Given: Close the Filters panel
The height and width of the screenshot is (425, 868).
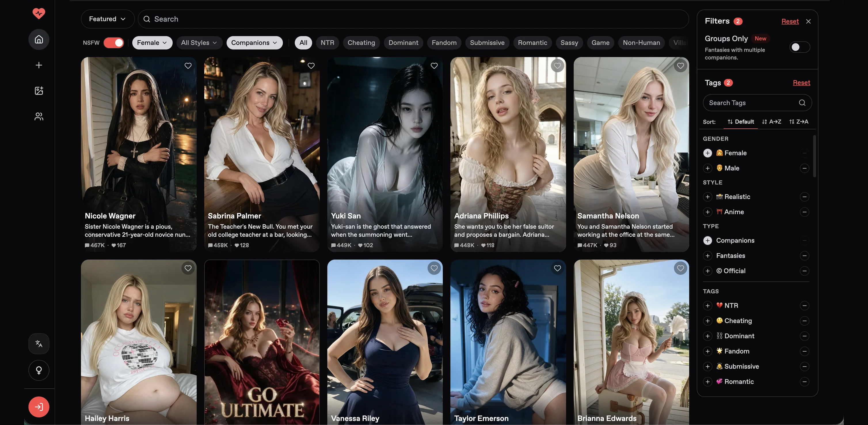Looking at the screenshot, I should click(x=808, y=21).
